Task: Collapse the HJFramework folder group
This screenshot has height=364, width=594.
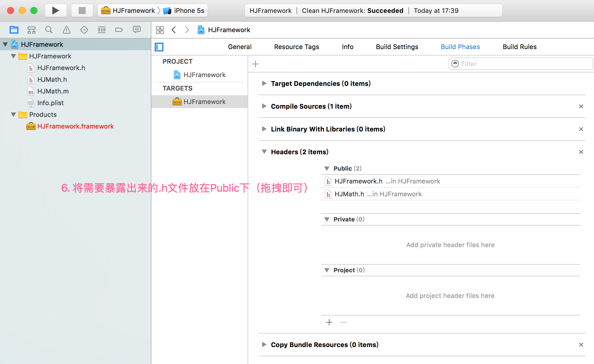Action: click(13, 56)
